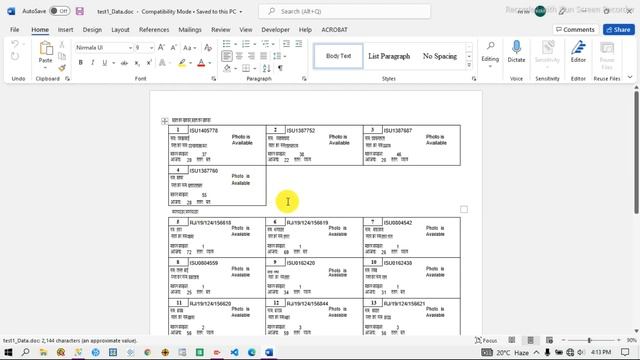Click the vertical scrollbar thumb
This screenshot has height=360, width=640.
636,152
